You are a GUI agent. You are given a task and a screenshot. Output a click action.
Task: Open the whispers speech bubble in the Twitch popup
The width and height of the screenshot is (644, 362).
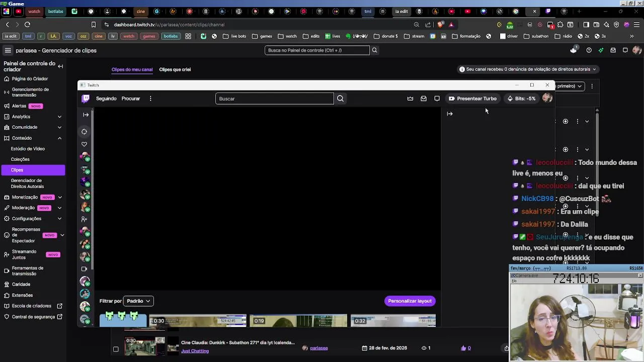(437, 99)
